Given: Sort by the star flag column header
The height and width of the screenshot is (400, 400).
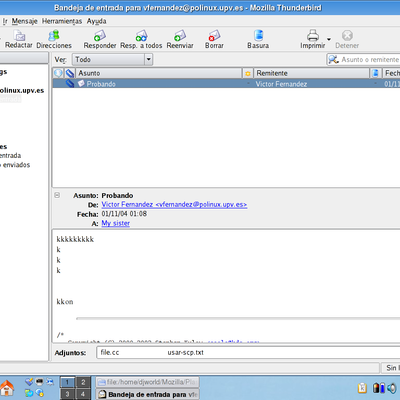Looking at the screenshot, I should [248, 73].
